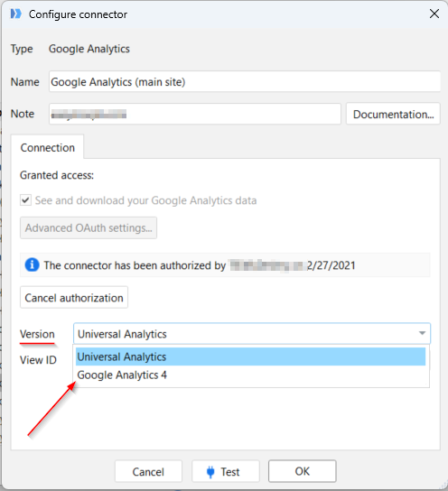Screen dimensions: 448x491
Task: Click the Cancel button
Action: coord(148,471)
